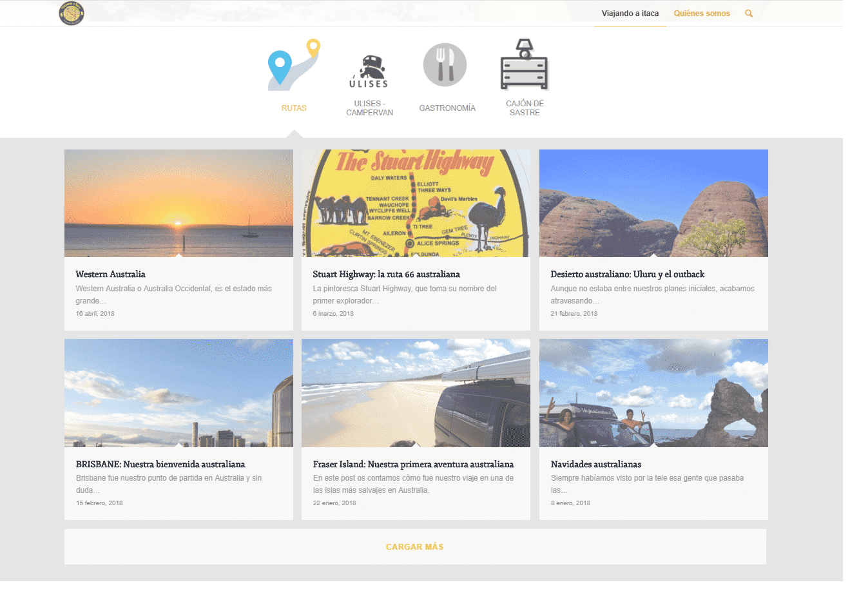The image size is (850, 616).
Task: Read Stuart Highway ruta 66 article
Action: [386, 274]
